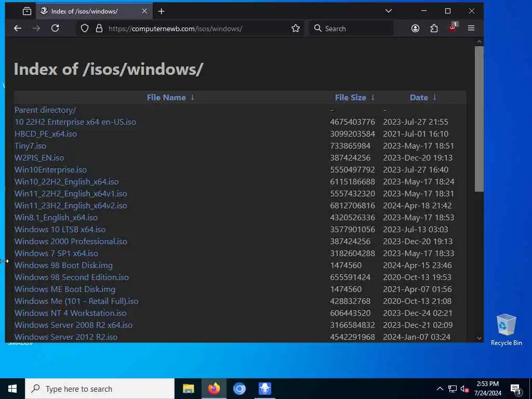This screenshot has width=532, height=399.
Task: Click the sort arrow next to File Size
Action: pyautogui.click(x=373, y=97)
